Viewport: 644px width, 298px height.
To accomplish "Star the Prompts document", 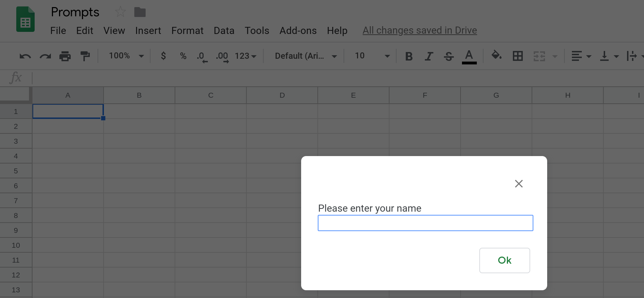I will (121, 12).
